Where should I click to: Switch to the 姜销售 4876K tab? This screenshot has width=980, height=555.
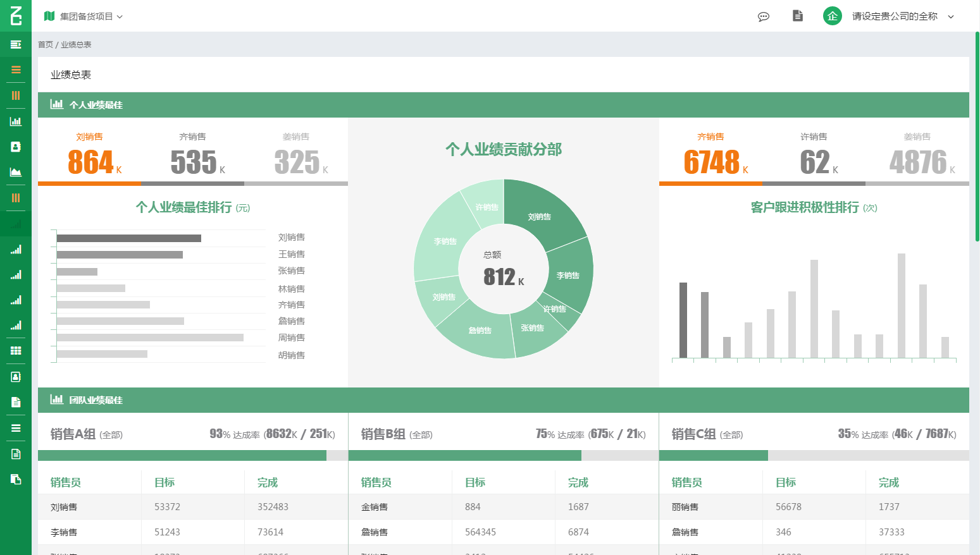tap(917, 154)
